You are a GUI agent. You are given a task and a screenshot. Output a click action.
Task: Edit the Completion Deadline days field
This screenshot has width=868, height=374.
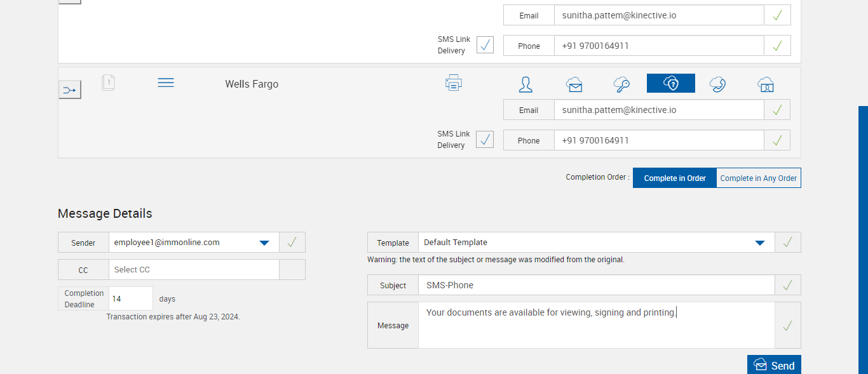(x=131, y=298)
